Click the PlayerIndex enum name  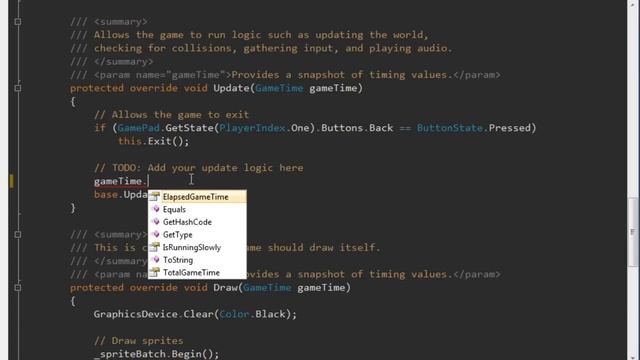coord(252,128)
